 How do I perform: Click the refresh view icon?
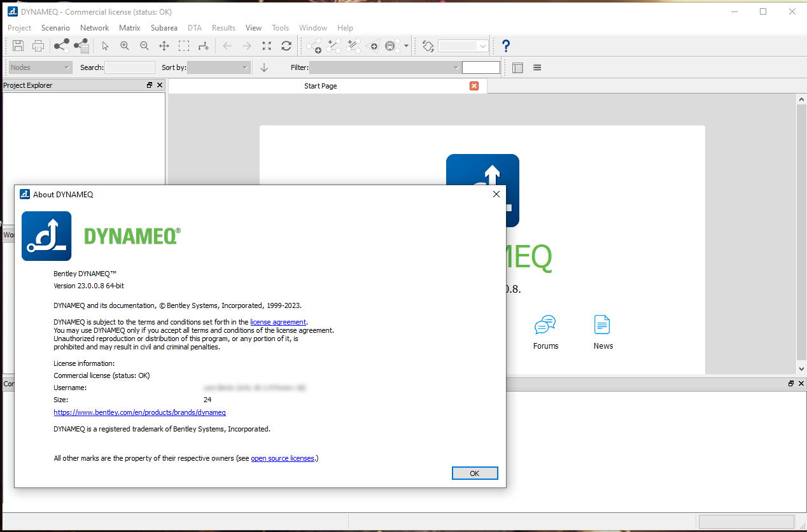[286, 46]
